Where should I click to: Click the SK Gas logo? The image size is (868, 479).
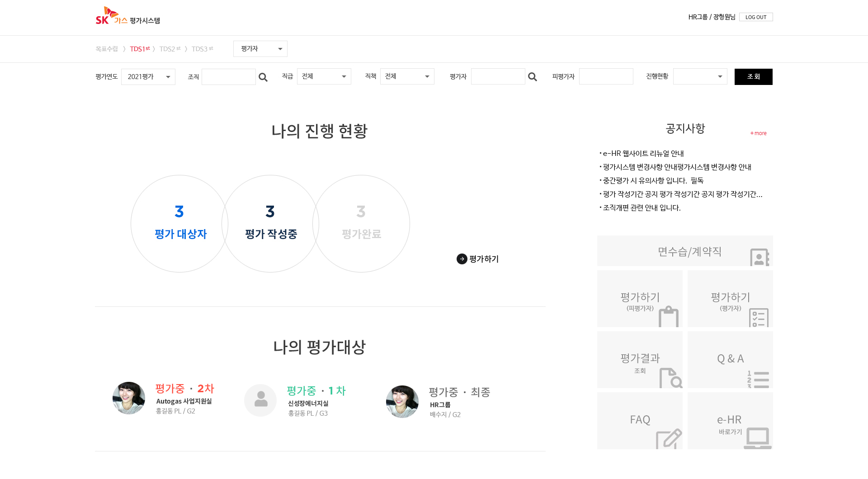coord(127,16)
